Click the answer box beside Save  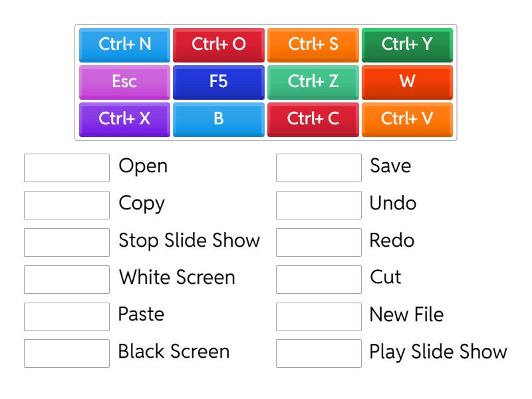[x=319, y=167]
